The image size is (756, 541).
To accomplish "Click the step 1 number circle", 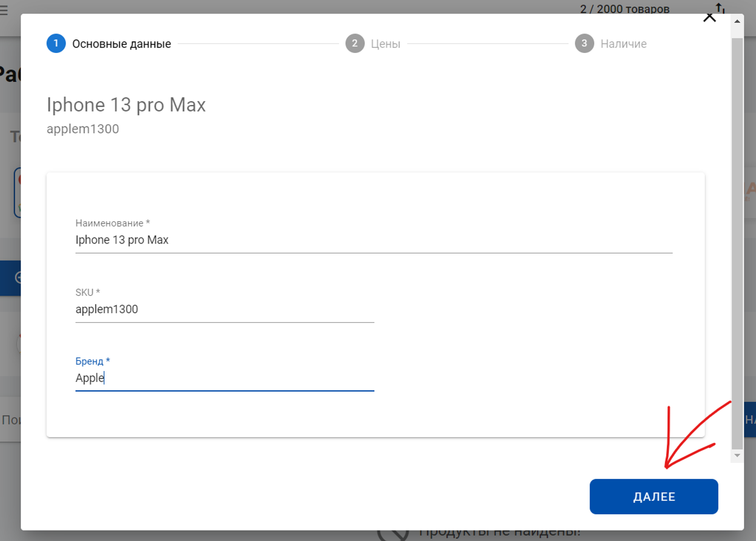I will pos(56,44).
